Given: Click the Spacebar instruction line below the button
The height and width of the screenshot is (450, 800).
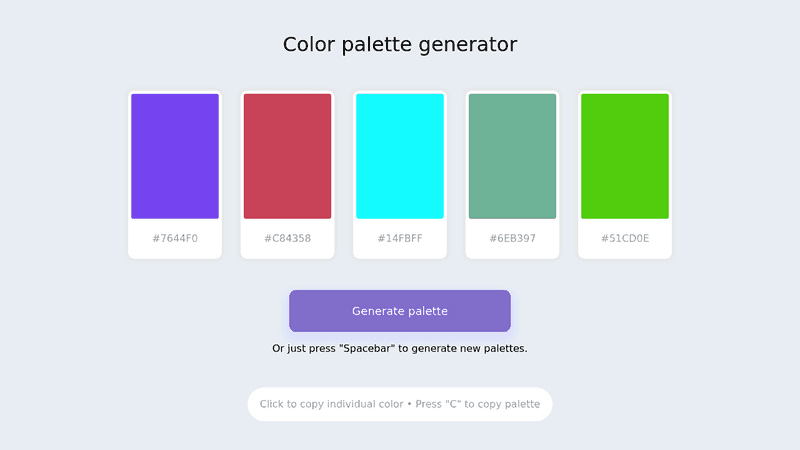Looking at the screenshot, I should point(400,348).
